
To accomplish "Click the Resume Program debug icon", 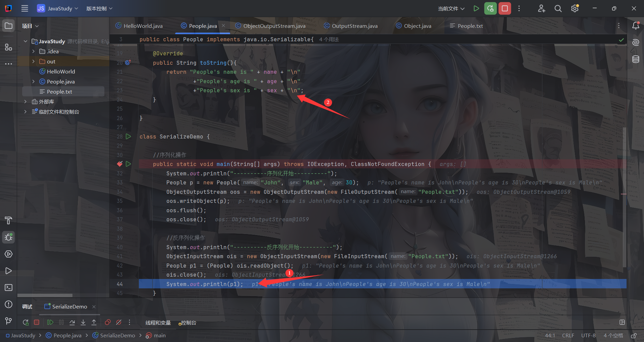I will (x=50, y=322).
